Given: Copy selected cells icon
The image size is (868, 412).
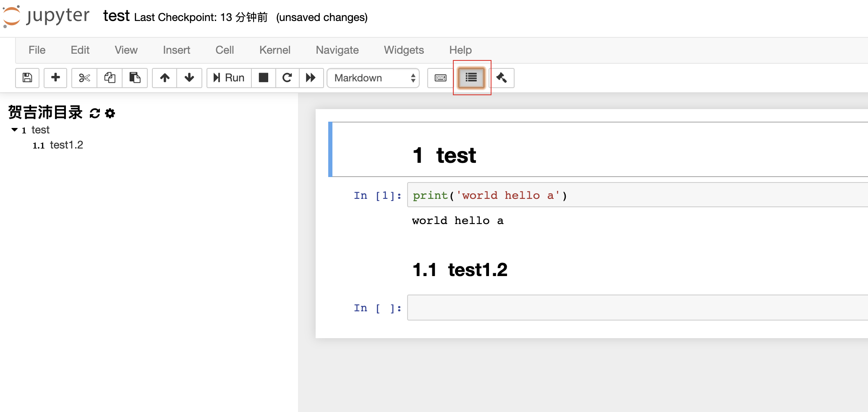Looking at the screenshot, I should (110, 78).
